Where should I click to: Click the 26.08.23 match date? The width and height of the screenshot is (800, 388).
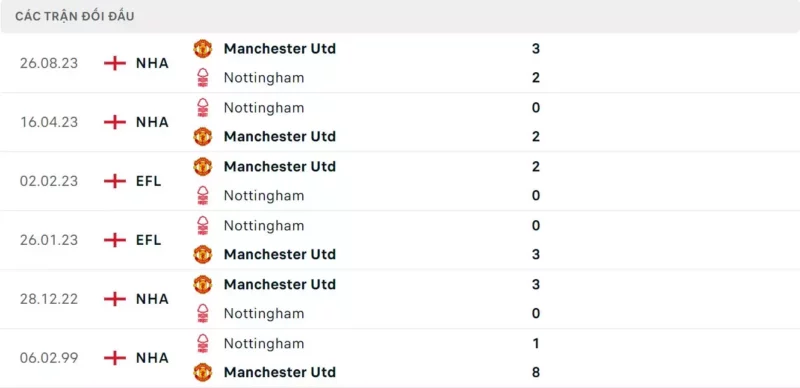coord(49,63)
